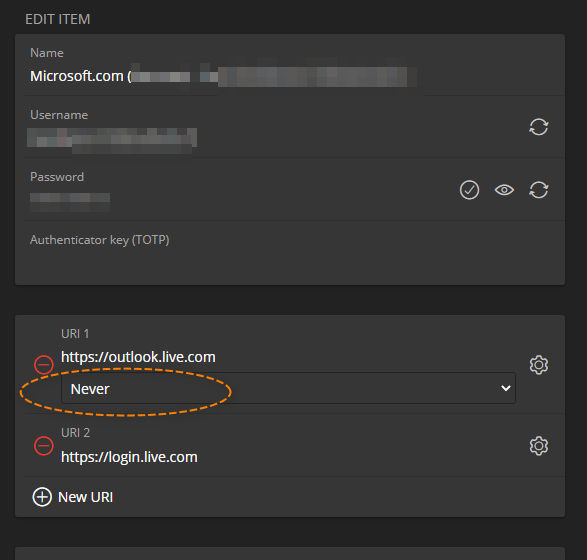This screenshot has width=587, height=560.
Task: Click the EDIT ITEM heading
Action: 58,19
